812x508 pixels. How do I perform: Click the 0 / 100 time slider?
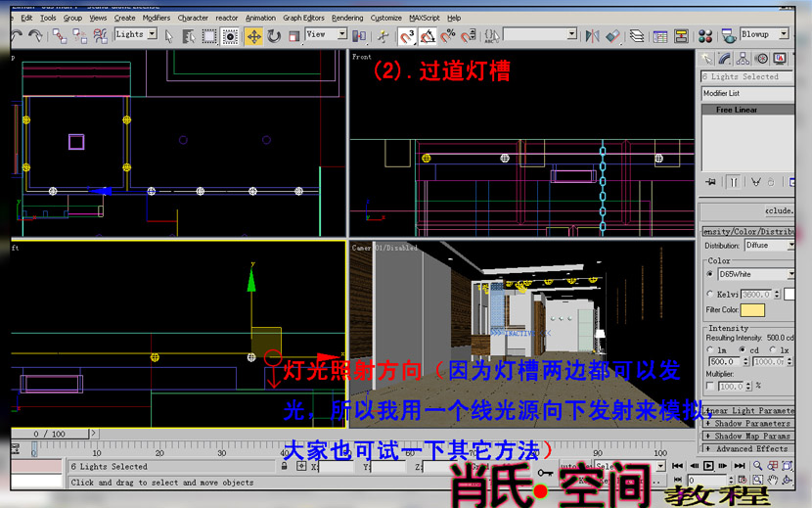coord(49,434)
